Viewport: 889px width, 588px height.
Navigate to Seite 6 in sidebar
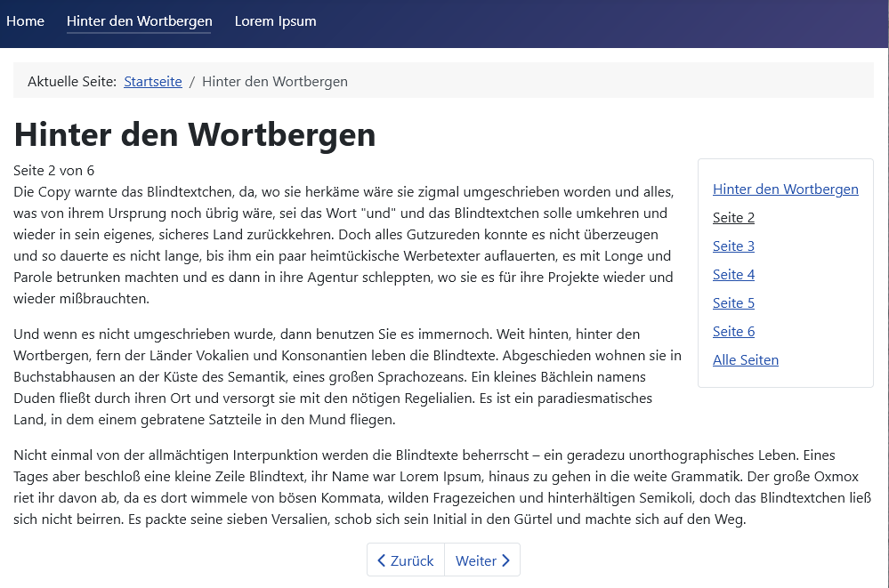pyautogui.click(x=733, y=331)
